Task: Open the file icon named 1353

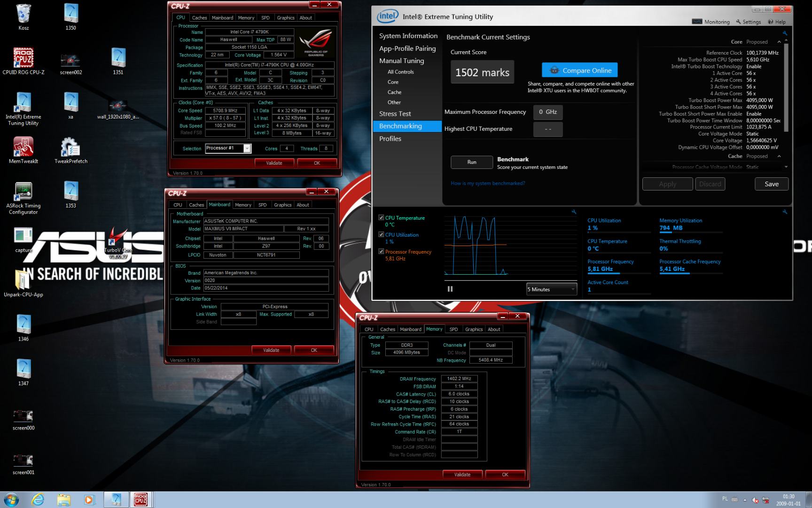Action: (71, 194)
